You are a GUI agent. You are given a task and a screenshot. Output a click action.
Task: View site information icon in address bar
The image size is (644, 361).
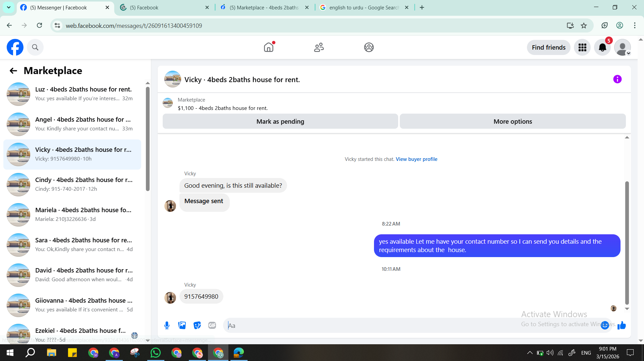click(x=58, y=25)
